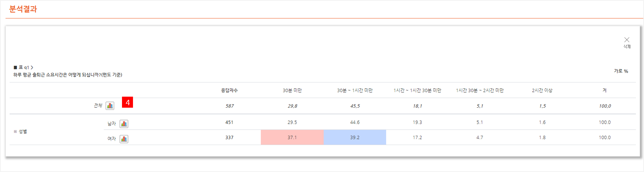Click the 가로 % label
Image resolution: width=644 pixels, height=172 pixels.
621,71
